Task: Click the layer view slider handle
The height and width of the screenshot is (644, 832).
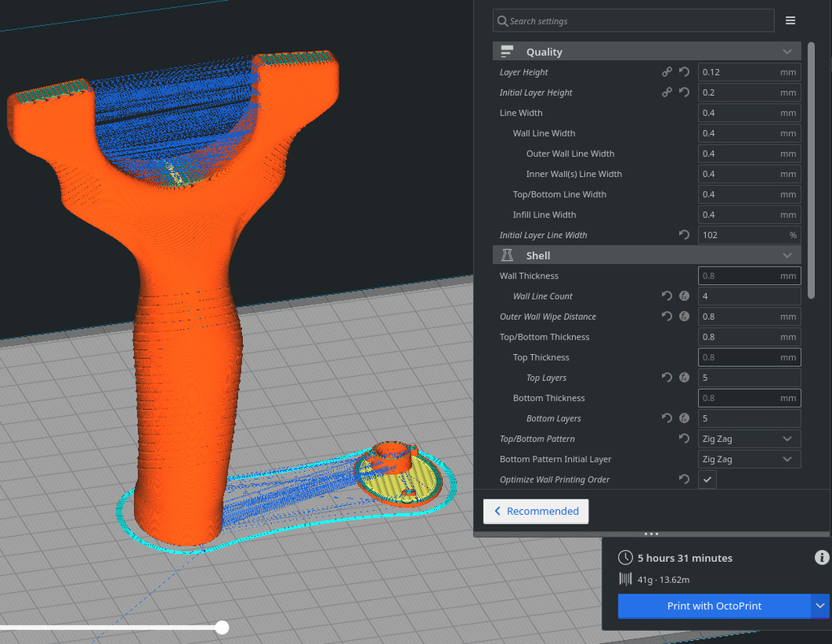Action: click(x=223, y=628)
